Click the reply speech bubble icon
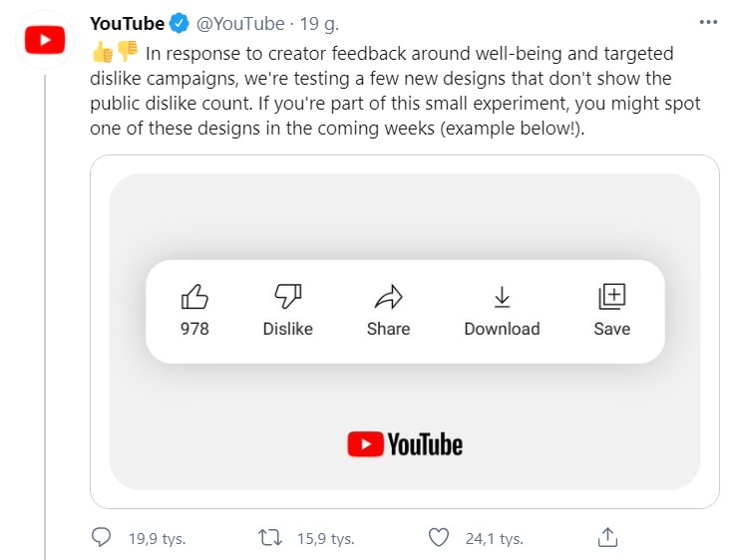735x560 pixels. [101, 537]
